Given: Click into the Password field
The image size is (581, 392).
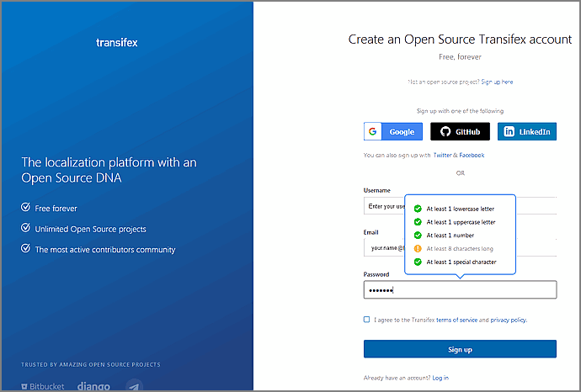Looking at the screenshot, I should click(x=460, y=290).
